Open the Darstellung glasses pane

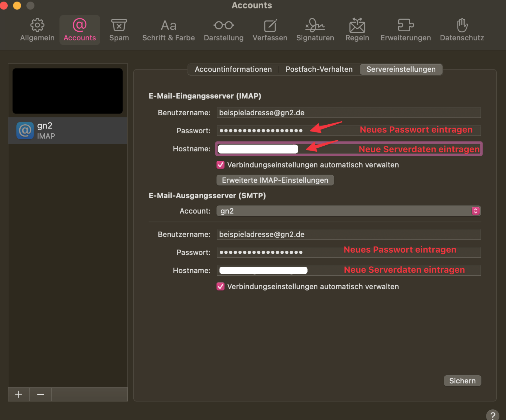(x=224, y=30)
